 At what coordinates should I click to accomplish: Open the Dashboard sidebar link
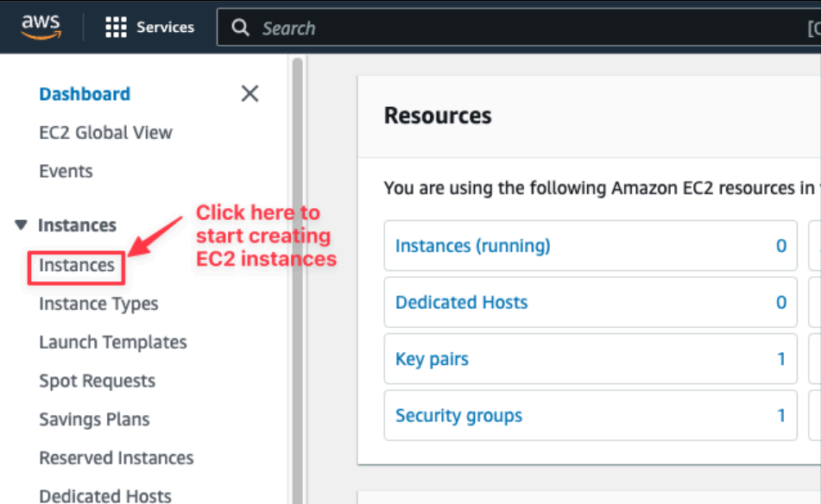[85, 94]
